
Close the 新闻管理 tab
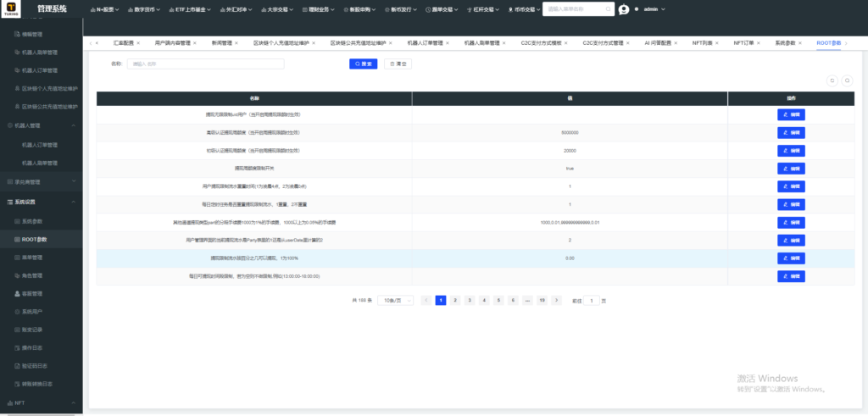coord(236,43)
